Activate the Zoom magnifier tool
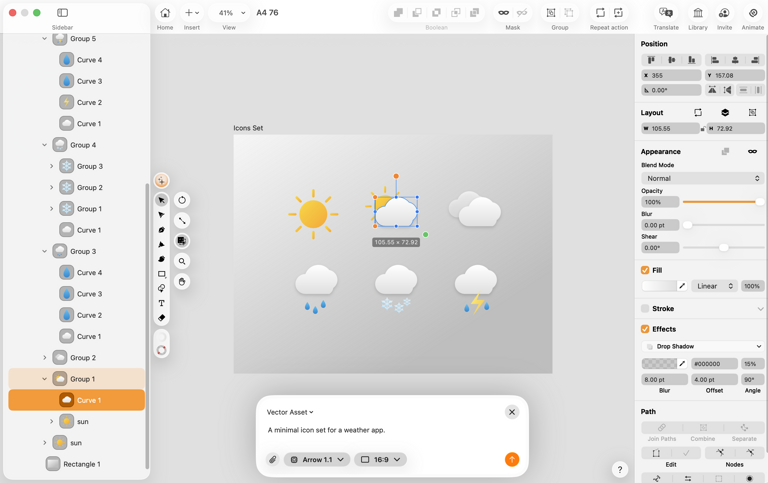768x483 pixels. pyautogui.click(x=182, y=261)
